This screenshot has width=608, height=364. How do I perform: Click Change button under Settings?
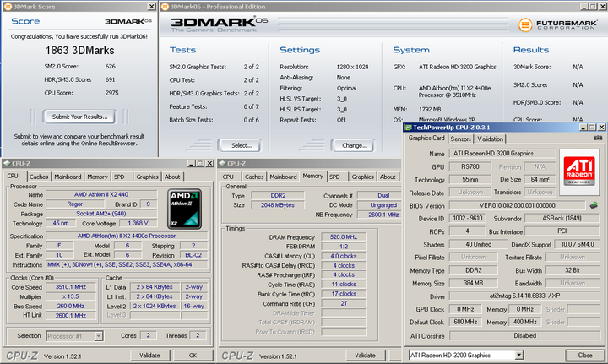click(354, 145)
